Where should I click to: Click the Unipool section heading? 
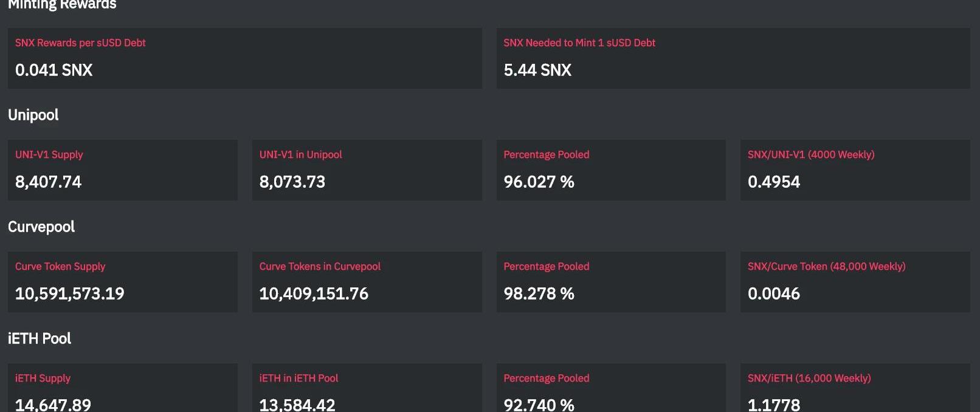pos(33,115)
